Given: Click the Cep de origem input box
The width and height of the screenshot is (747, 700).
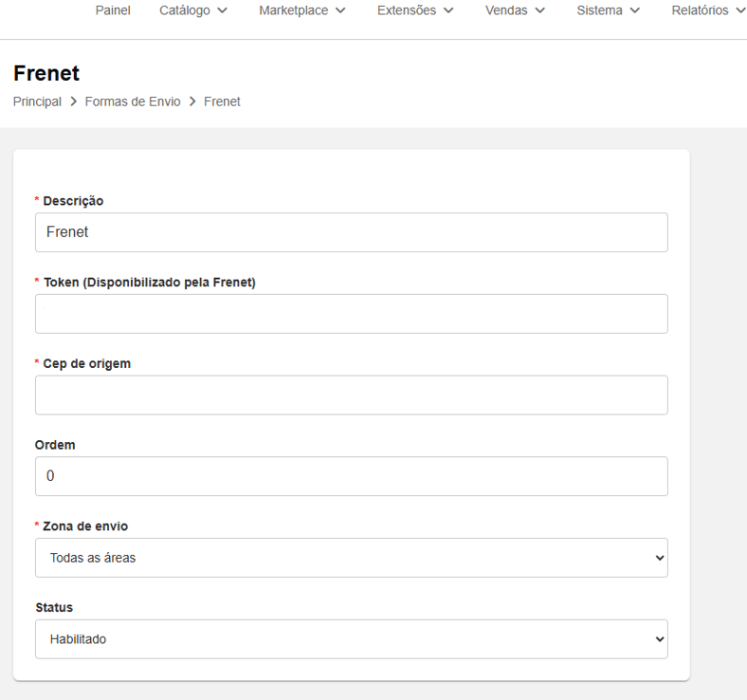Looking at the screenshot, I should 351,396.
